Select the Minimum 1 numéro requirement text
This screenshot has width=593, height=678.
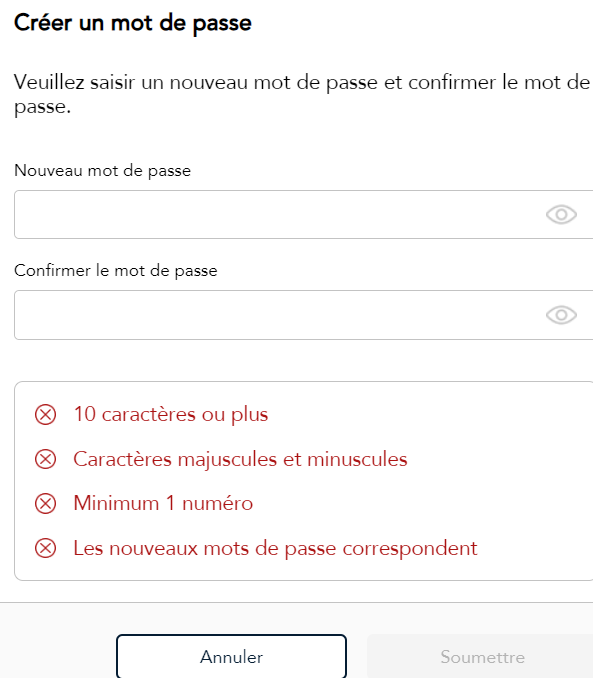point(163,503)
